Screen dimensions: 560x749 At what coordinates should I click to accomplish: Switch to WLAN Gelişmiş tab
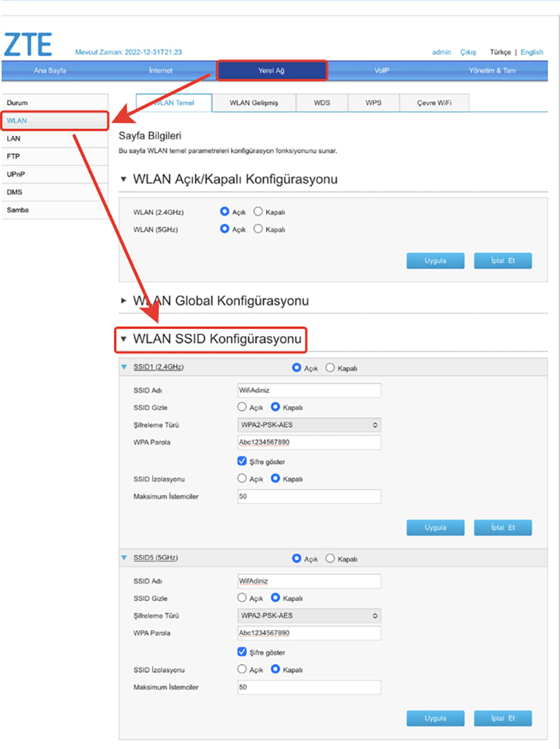tap(253, 103)
